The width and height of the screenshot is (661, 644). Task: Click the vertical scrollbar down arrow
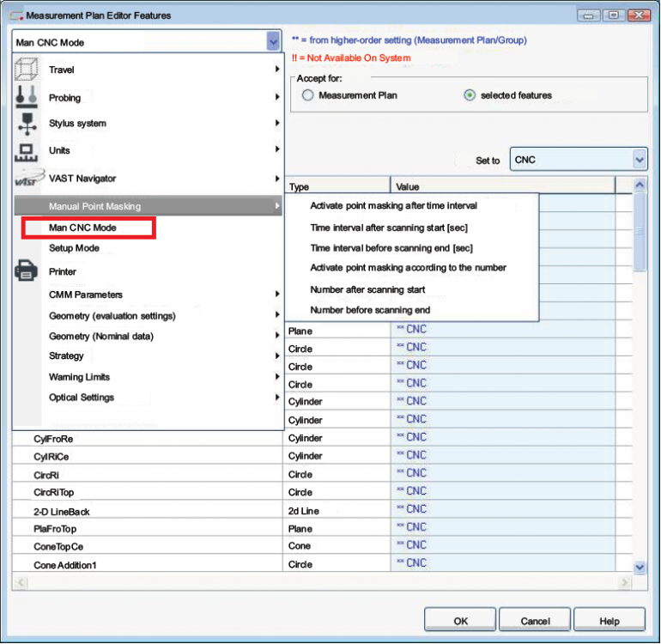(639, 566)
